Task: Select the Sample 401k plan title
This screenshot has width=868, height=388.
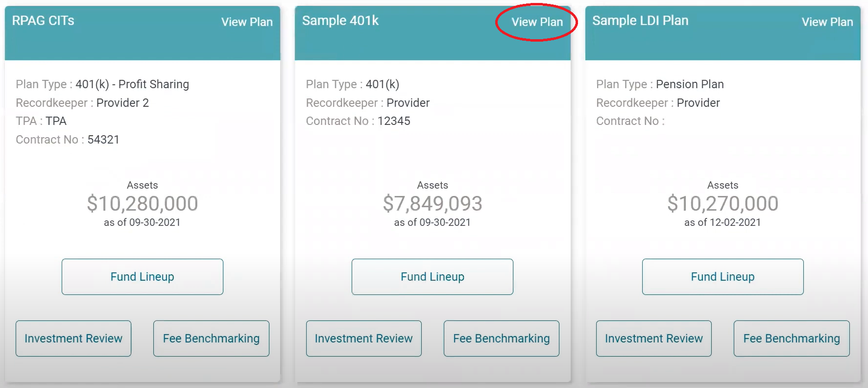Action: tap(340, 21)
